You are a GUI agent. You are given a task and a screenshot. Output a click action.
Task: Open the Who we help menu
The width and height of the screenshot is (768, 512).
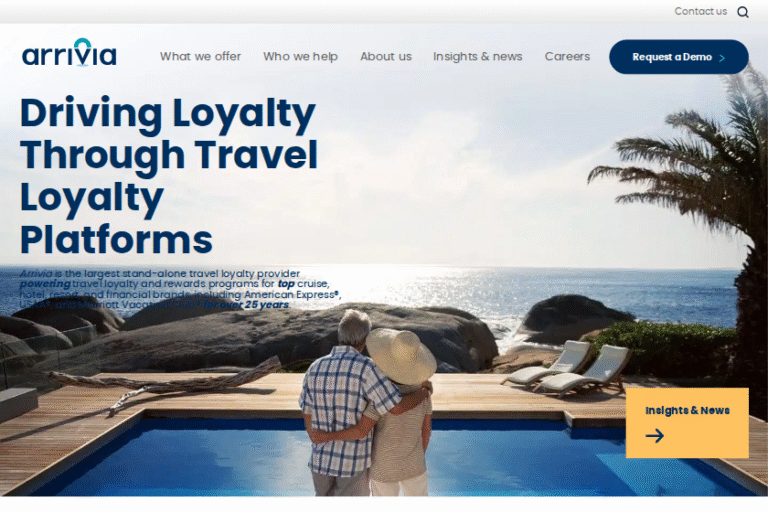300,56
